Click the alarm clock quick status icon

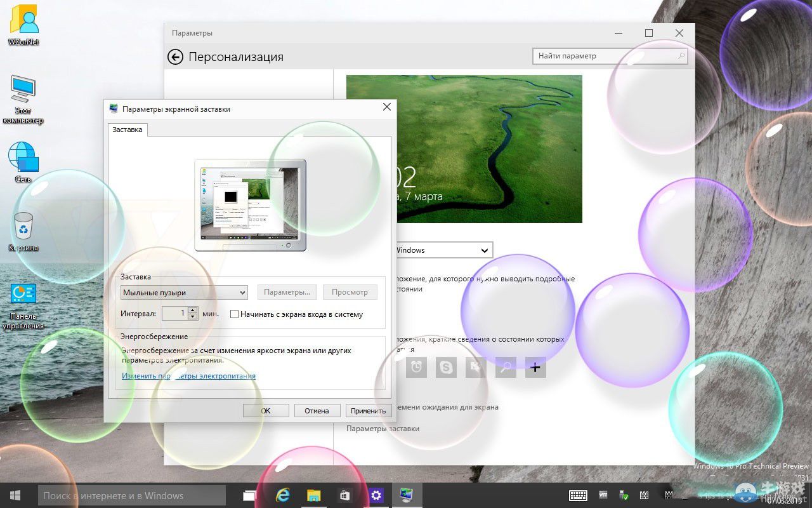[x=417, y=367]
